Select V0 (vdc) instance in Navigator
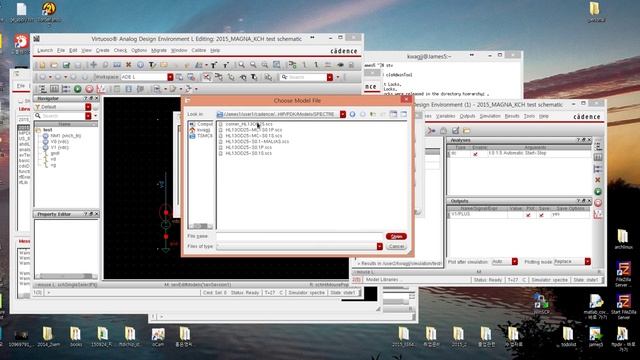 pyautogui.click(x=56, y=141)
